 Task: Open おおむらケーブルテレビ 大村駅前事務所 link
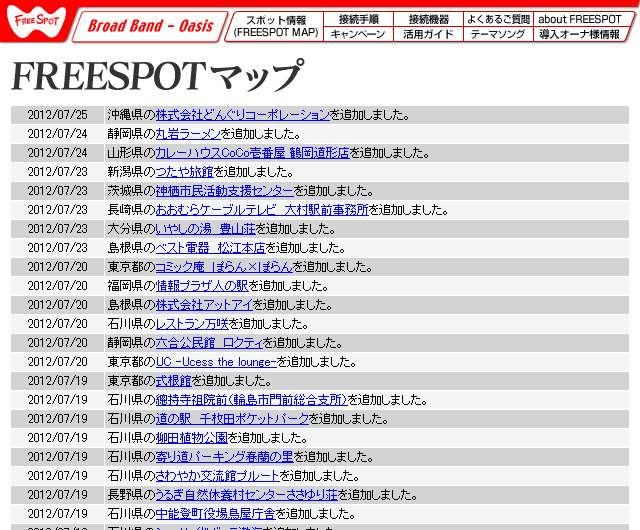[x=262, y=209]
